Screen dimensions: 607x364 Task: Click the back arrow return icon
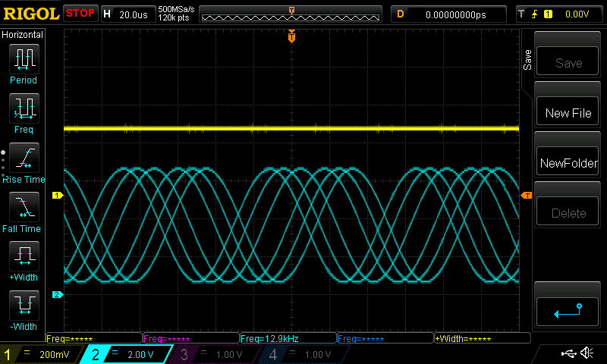568,309
